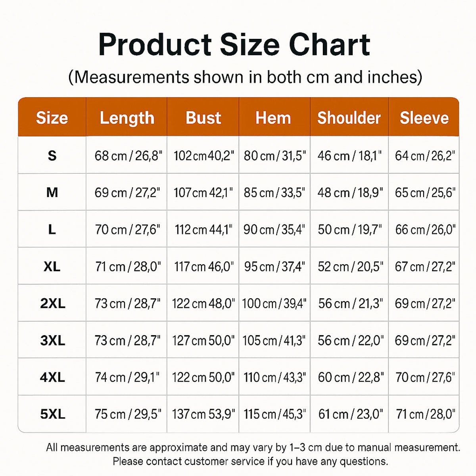Viewport: 476px width, 476px height.
Task: Click the Sleeve value for size 5XL
Action: (425, 414)
